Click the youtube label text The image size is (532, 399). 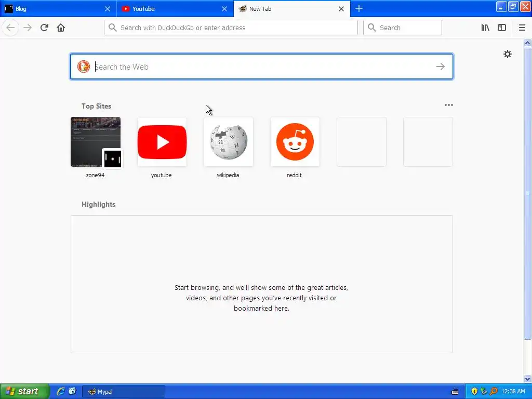point(162,175)
